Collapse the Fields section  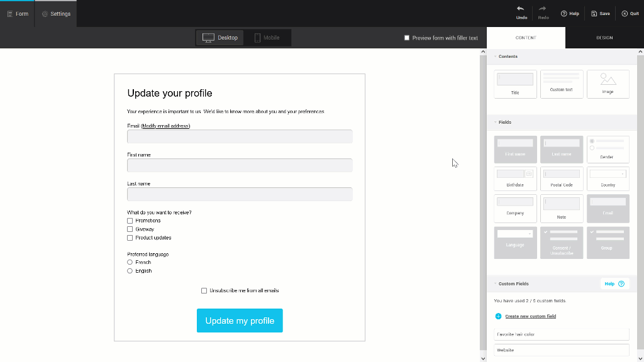495,122
